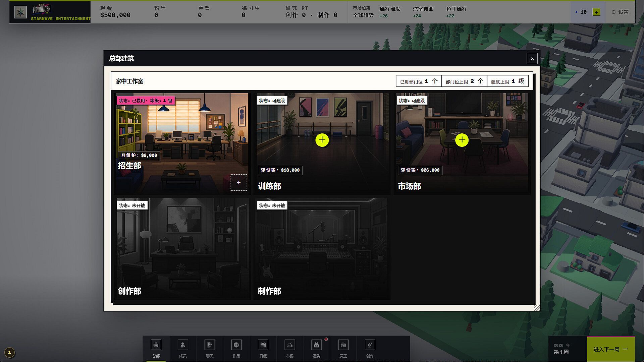
Task: Click 进入下一周 next week button
Action: pyautogui.click(x=611, y=349)
